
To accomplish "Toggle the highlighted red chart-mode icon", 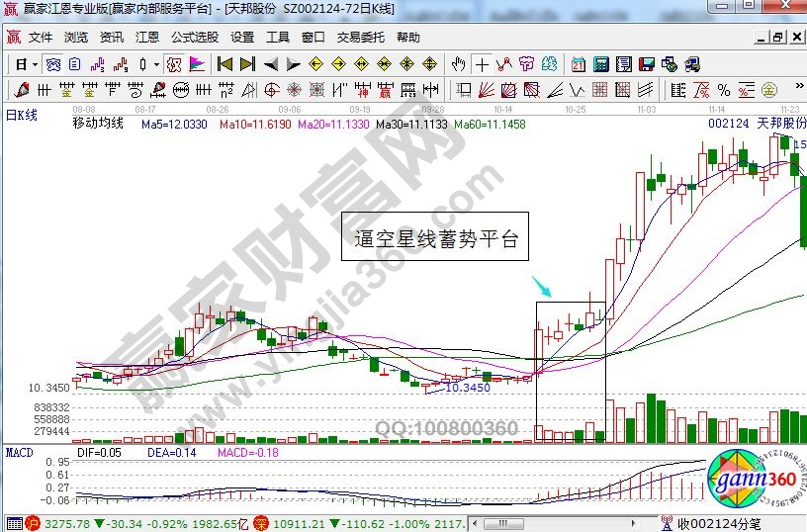I will [x=173, y=64].
